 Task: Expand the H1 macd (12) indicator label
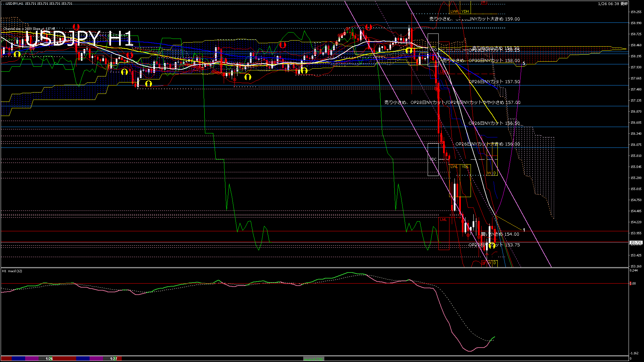pyautogui.click(x=12, y=271)
